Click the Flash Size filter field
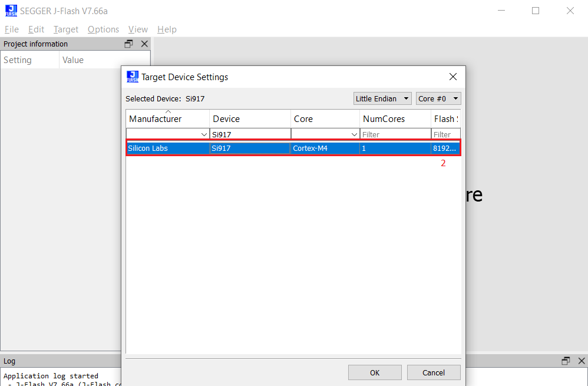 point(446,134)
